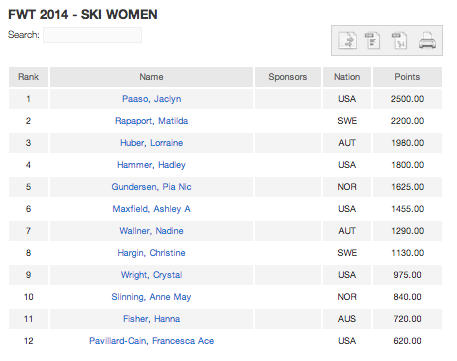This screenshot has width=457, height=361.
Task: Click the 1455.00 points value
Action: [407, 209]
